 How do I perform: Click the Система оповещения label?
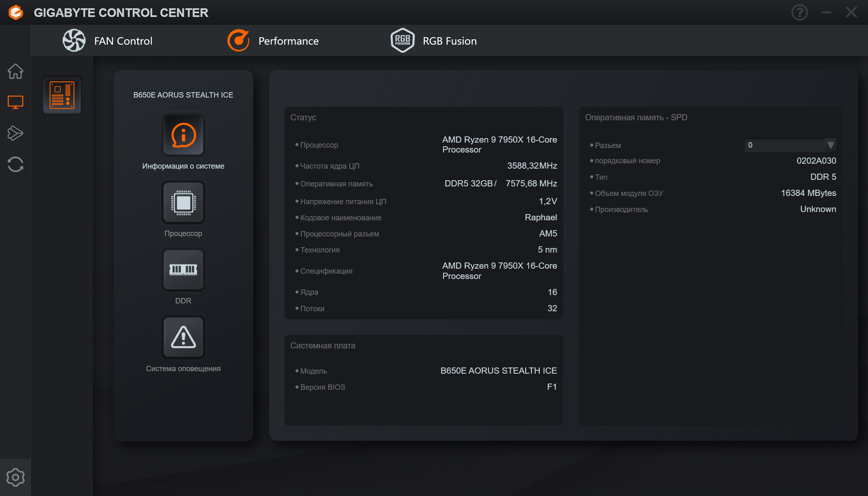183,368
